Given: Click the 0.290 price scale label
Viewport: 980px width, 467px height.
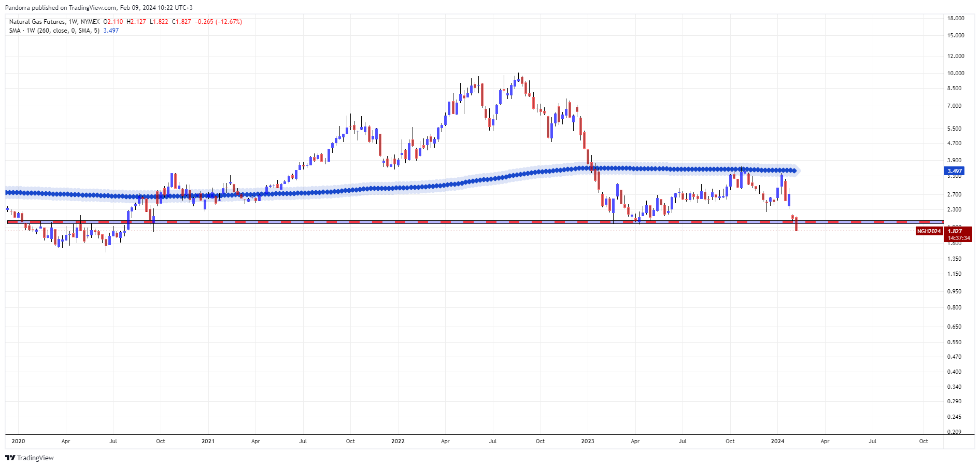Looking at the screenshot, I should [x=954, y=401].
